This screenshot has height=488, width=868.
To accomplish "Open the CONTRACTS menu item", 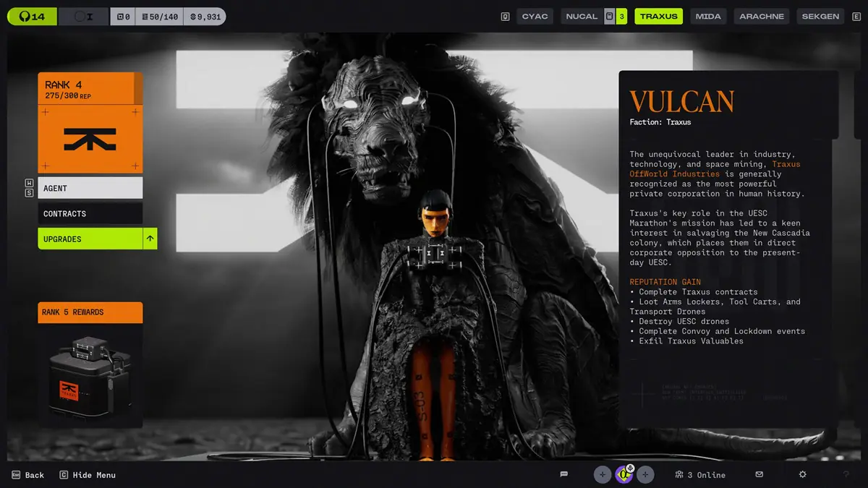I will click(x=90, y=213).
